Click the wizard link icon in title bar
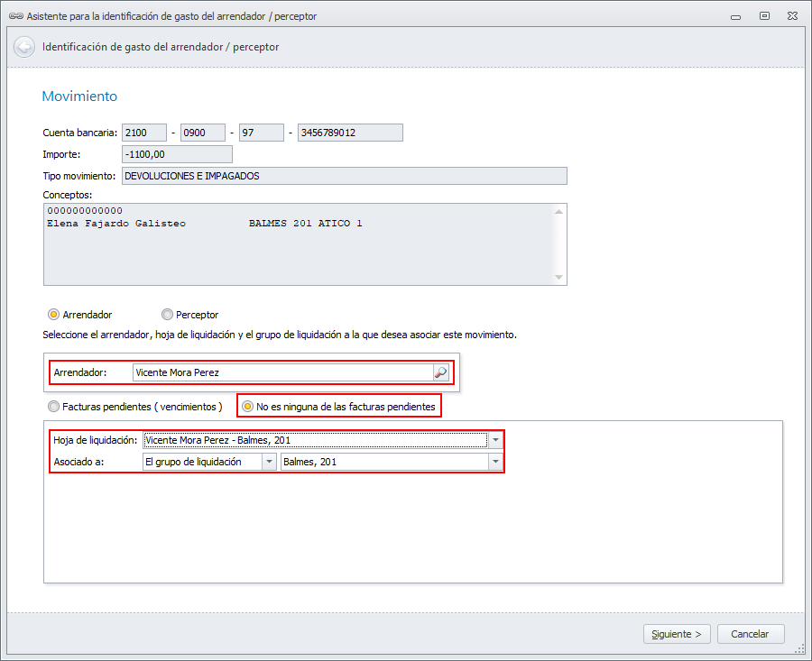 pyautogui.click(x=16, y=16)
